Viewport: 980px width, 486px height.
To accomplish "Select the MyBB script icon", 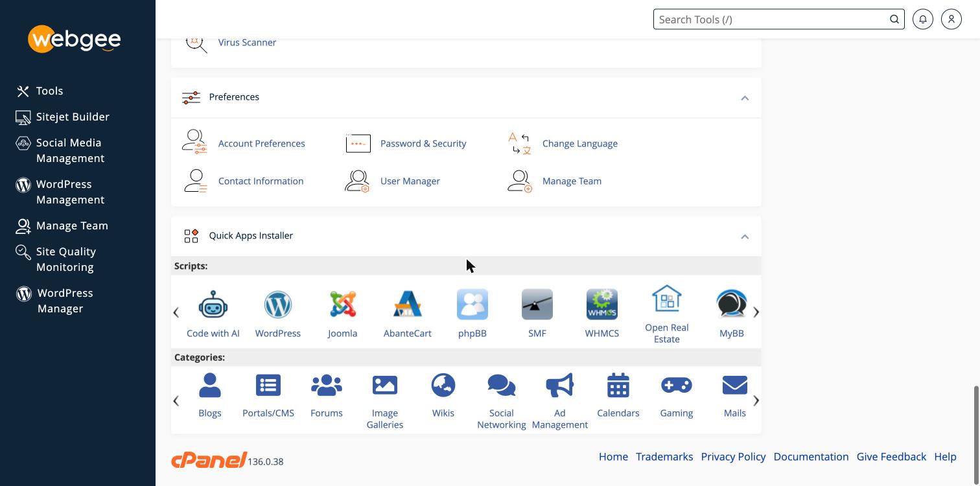I will point(732,304).
